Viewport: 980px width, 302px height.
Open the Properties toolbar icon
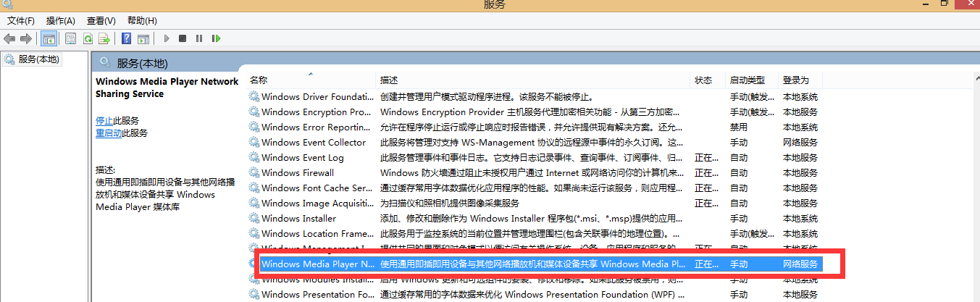tap(71, 38)
